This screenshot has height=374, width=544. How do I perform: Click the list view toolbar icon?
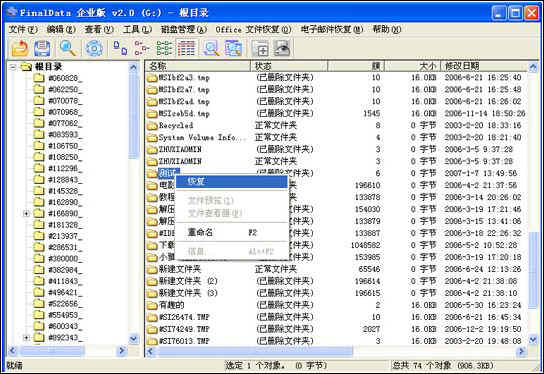(164, 48)
